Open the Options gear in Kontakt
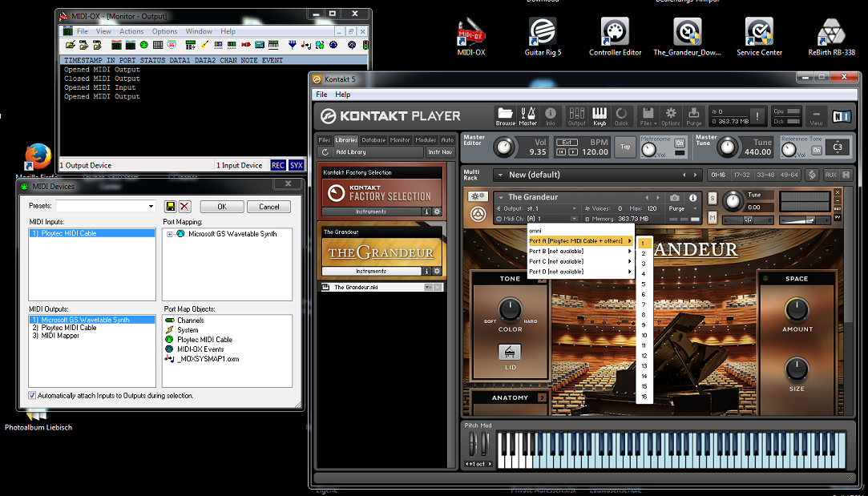Image resolution: width=868 pixels, height=496 pixels. click(x=670, y=116)
